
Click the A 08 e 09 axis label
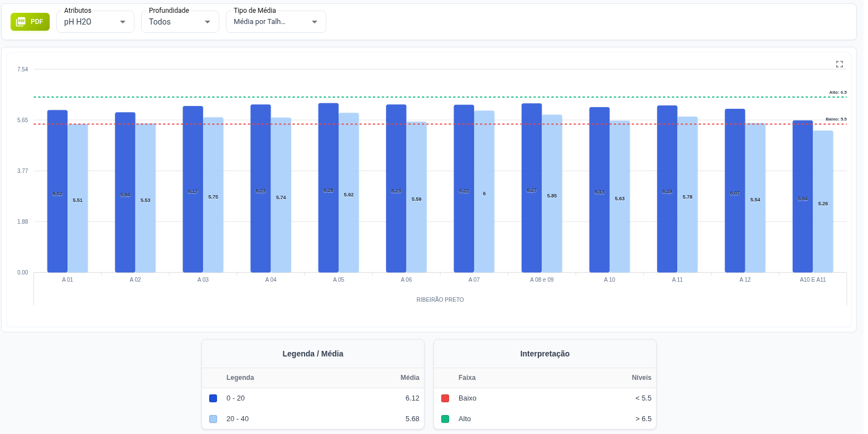542,279
